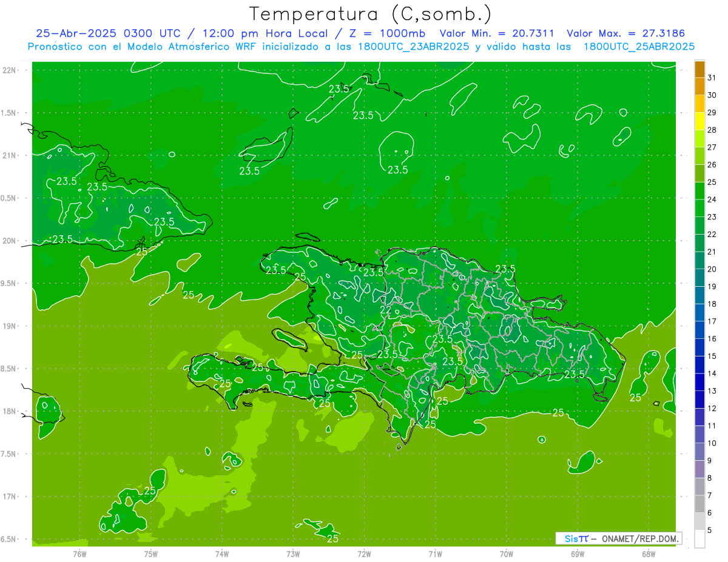Click the '29' colorbar label
This screenshot has width=728, height=562.
pyautogui.click(x=712, y=113)
